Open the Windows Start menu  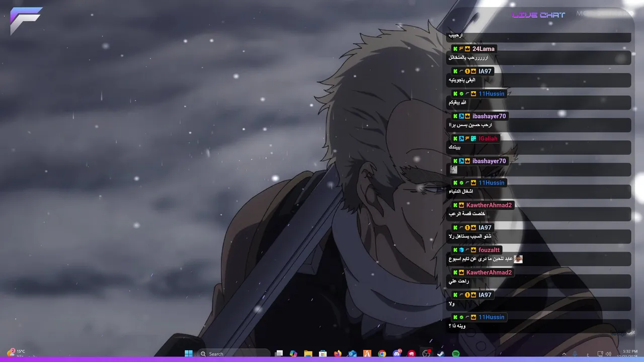[189, 353]
